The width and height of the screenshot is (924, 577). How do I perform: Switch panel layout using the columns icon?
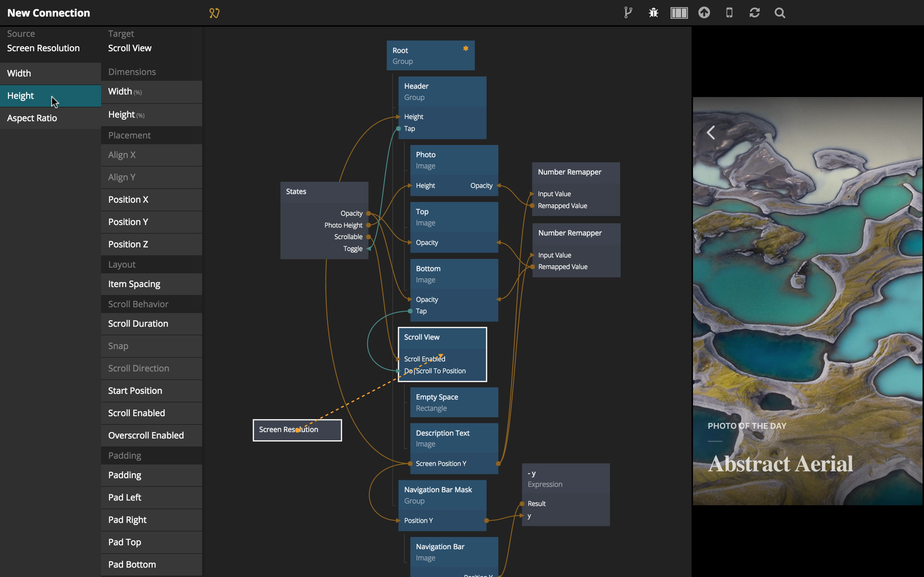pyautogui.click(x=679, y=13)
